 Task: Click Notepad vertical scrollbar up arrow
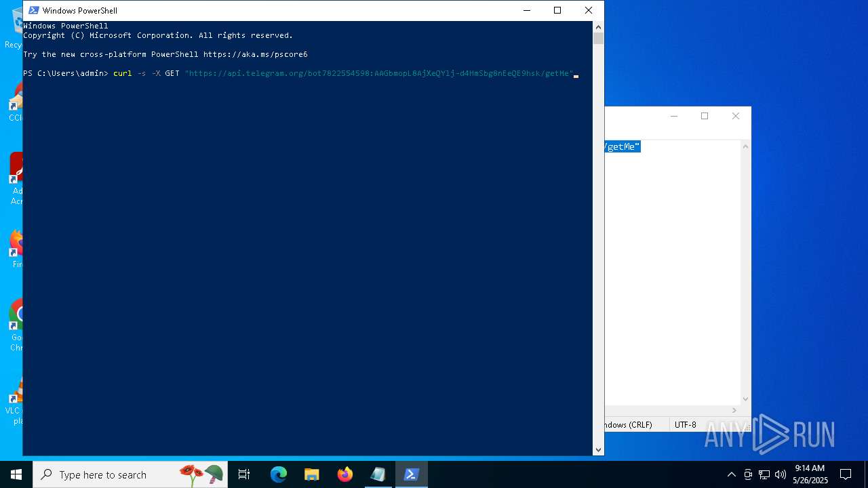[x=745, y=146]
